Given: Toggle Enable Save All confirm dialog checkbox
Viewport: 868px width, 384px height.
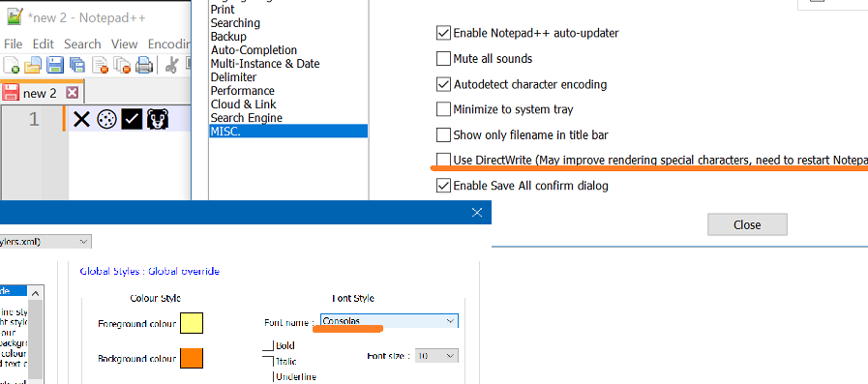Looking at the screenshot, I should point(443,186).
